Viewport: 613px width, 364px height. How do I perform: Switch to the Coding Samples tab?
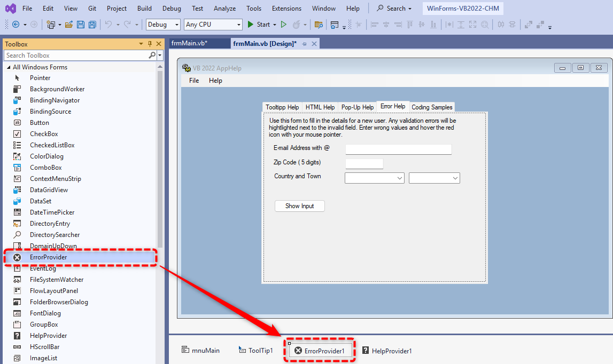(x=432, y=107)
